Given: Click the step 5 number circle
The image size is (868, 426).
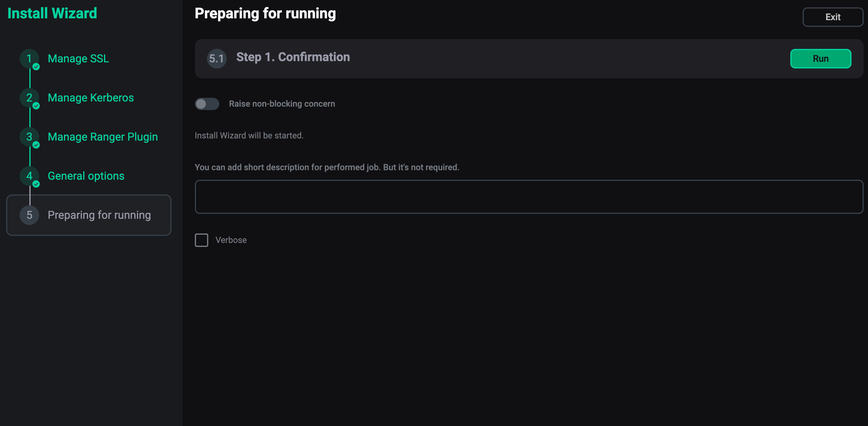Looking at the screenshot, I should point(29,215).
